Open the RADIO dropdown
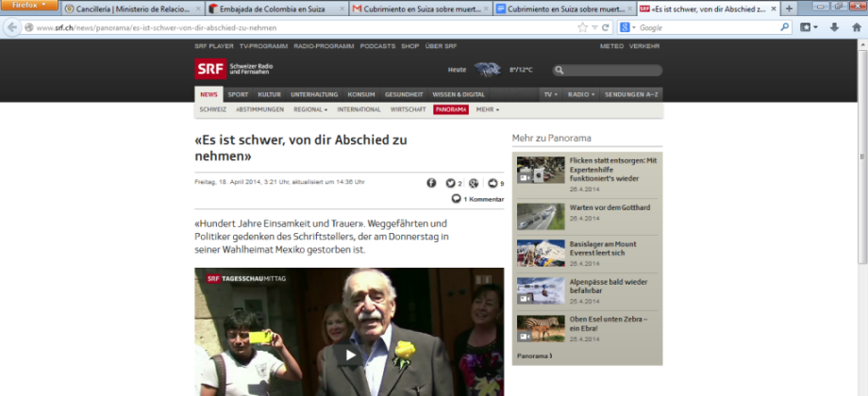The image size is (868, 396). point(580,94)
